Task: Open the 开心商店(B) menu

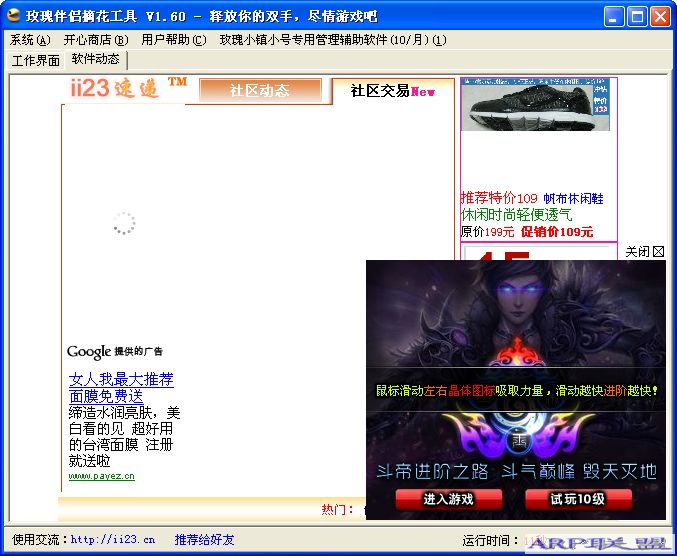Action: pos(96,40)
